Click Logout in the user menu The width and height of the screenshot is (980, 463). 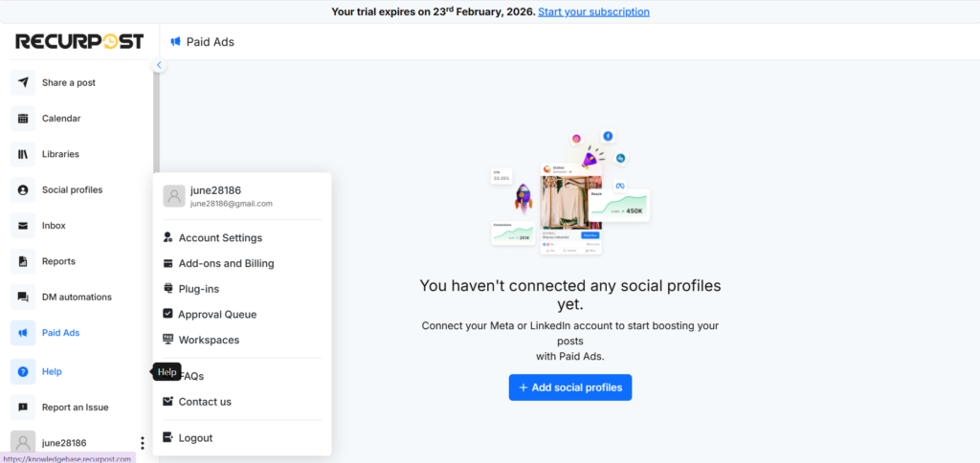(195, 438)
